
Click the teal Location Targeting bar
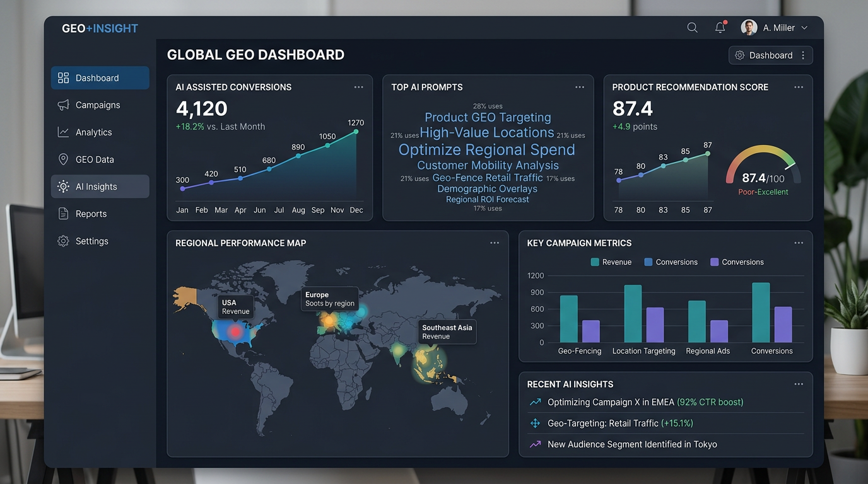pyautogui.click(x=633, y=314)
